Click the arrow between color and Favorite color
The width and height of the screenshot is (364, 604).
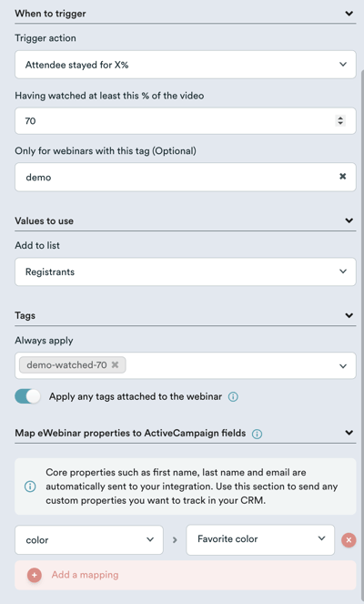175,540
